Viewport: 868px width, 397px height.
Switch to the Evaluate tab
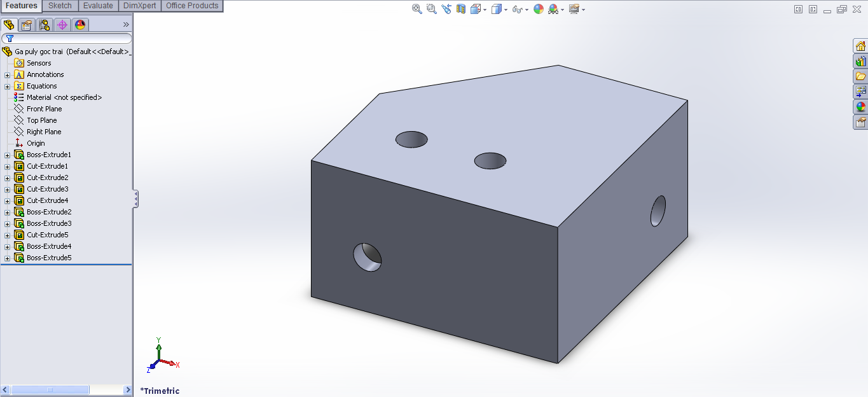pos(98,6)
